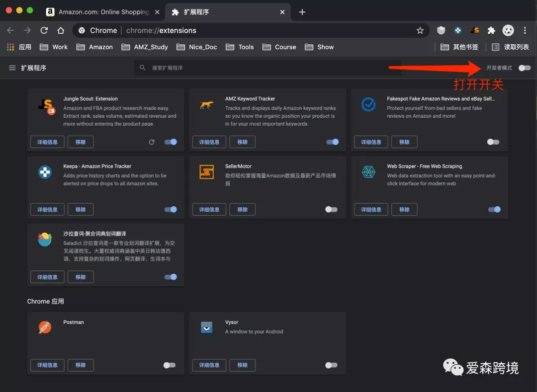This screenshot has height=392, width=537.
Task: Turn on developer mode switch
Action: point(525,68)
